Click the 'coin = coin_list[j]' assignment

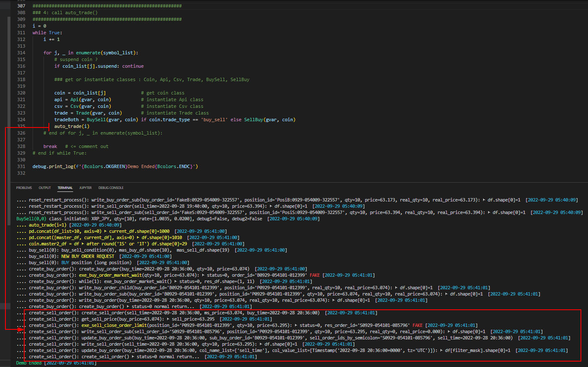(x=80, y=93)
